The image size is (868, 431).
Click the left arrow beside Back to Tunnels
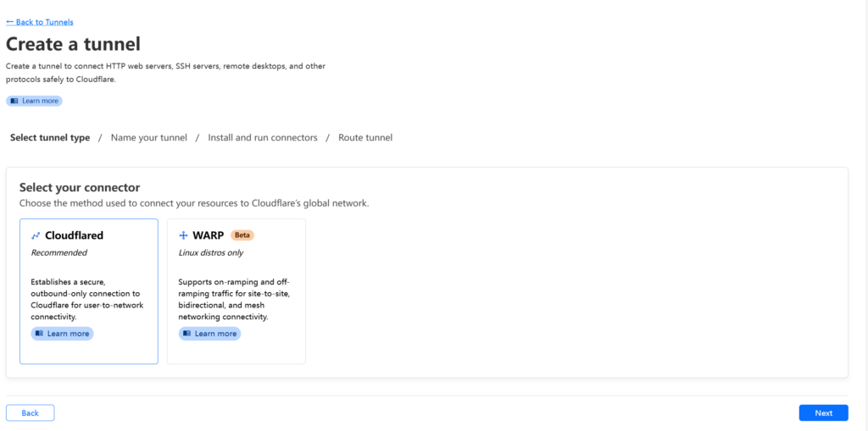pyautogui.click(x=9, y=22)
